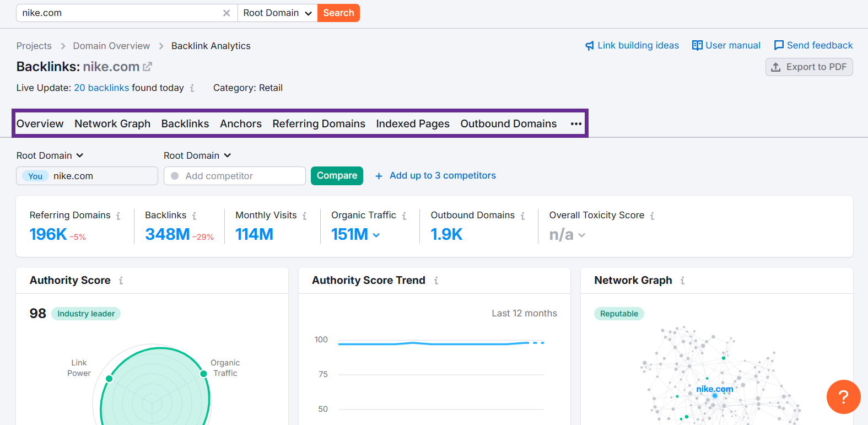Image resolution: width=868 pixels, height=425 pixels.
Task: Click Link Power point on radar chart
Action: click(x=109, y=379)
